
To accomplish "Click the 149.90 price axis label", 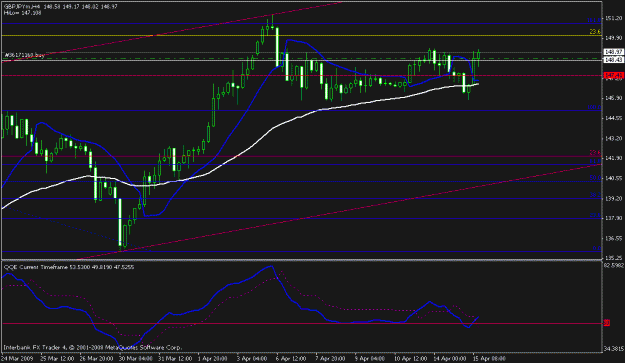I will click(613, 38).
